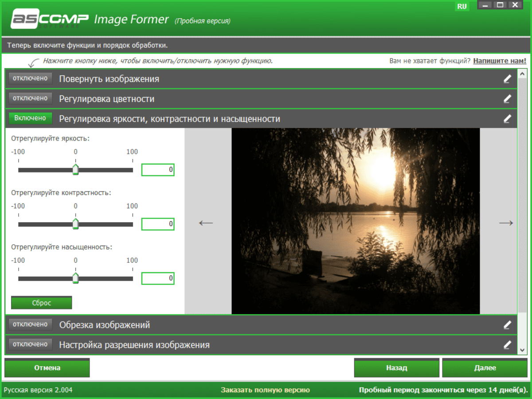Click the Отмена button
Viewport: 532px width, 399px height.
pyautogui.click(x=47, y=368)
